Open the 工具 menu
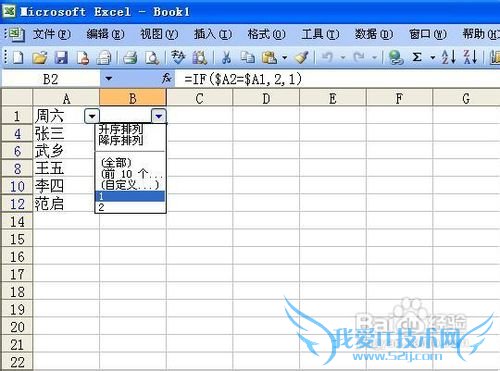This screenshot has width=500, height=371. click(320, 34)
